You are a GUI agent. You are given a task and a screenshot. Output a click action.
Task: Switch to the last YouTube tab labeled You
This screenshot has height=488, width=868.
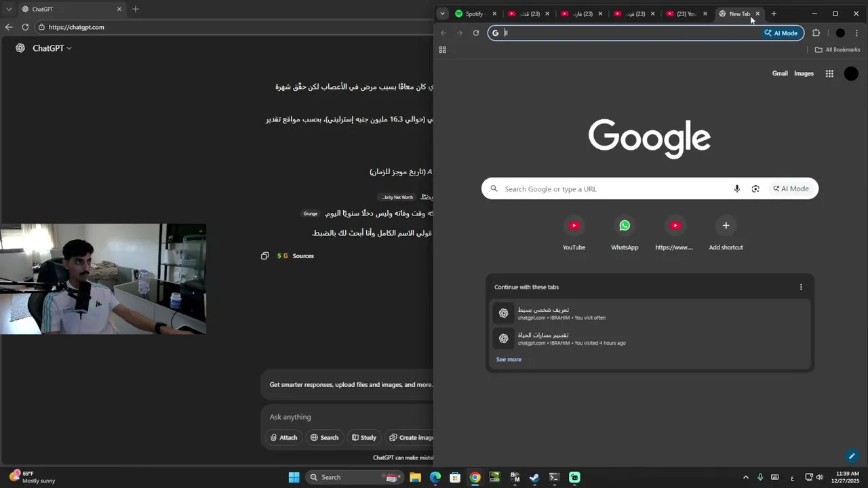682,14
